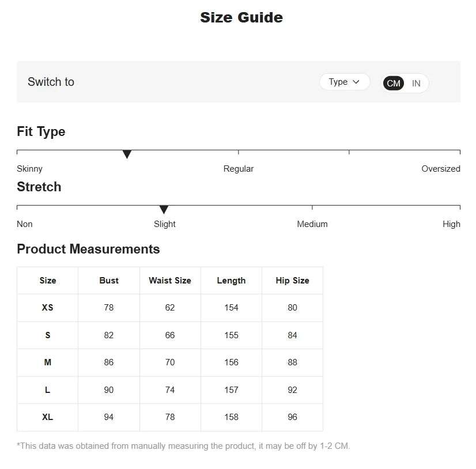This screenshot has width=476, height=469.
Task: Click the Hip Size column header
Action: point(292,281)
